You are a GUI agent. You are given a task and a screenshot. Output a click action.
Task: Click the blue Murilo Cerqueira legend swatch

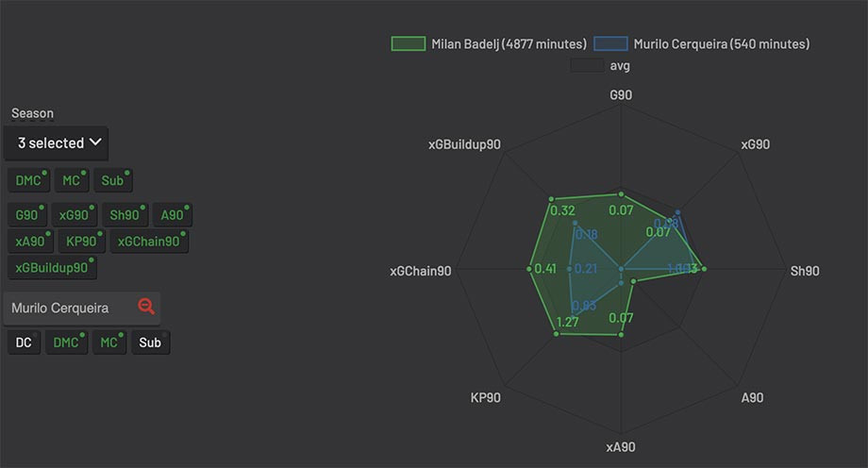click(x=610, y=43)
